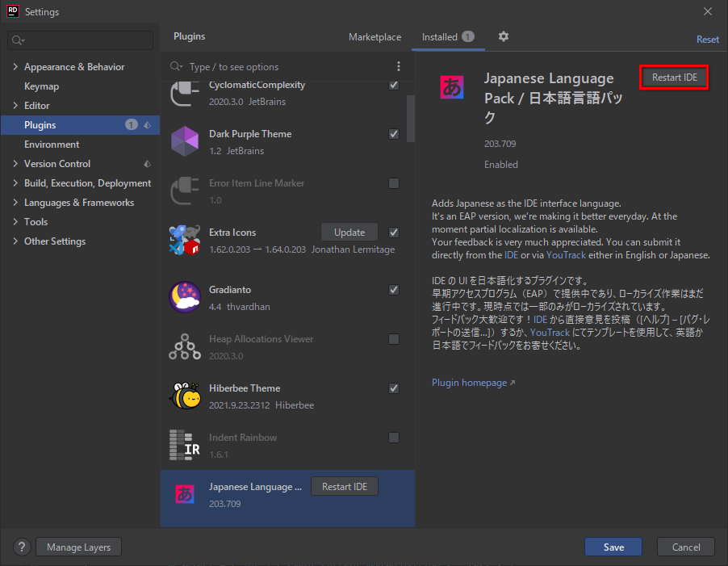The image size is (728, 566).
Task: Click the Error Item Line Marker icon
Action: coord(185,191)
